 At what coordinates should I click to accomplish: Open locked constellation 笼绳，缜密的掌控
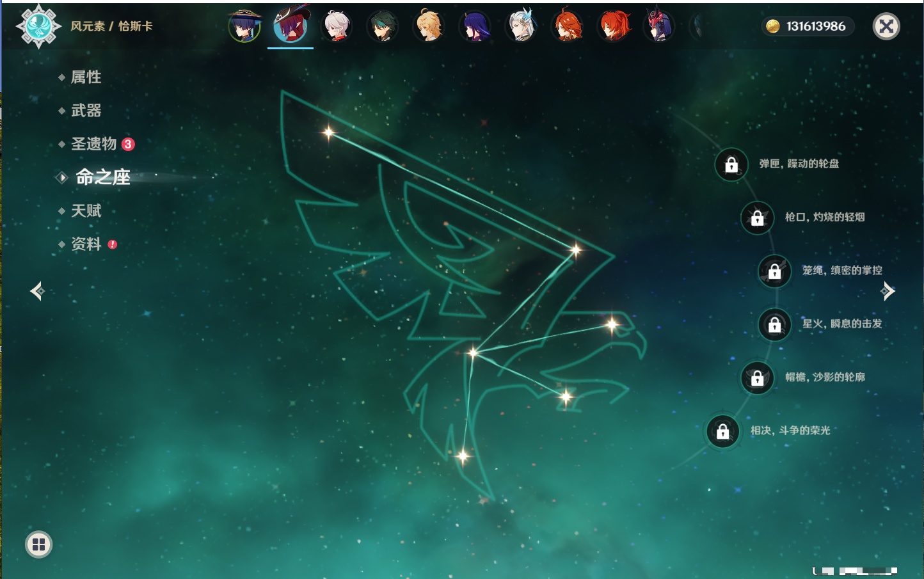774,271
